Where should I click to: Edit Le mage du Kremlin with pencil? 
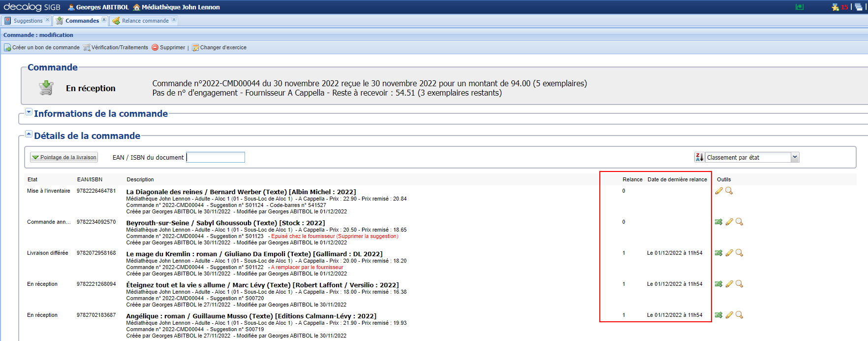[729, 253]
